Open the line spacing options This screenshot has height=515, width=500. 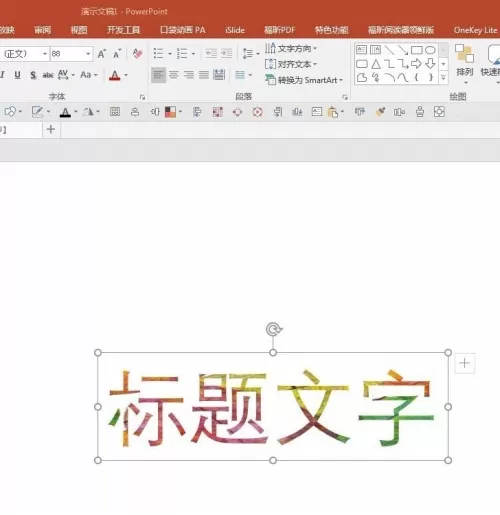click(251, 53)
